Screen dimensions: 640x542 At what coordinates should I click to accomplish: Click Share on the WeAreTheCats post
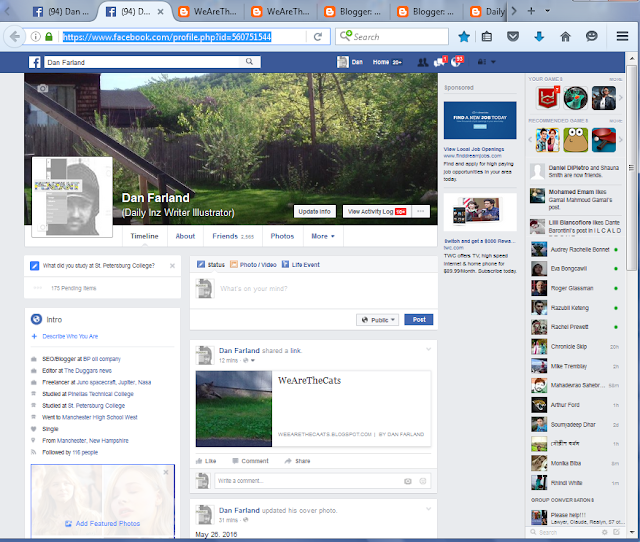point(297,461)
